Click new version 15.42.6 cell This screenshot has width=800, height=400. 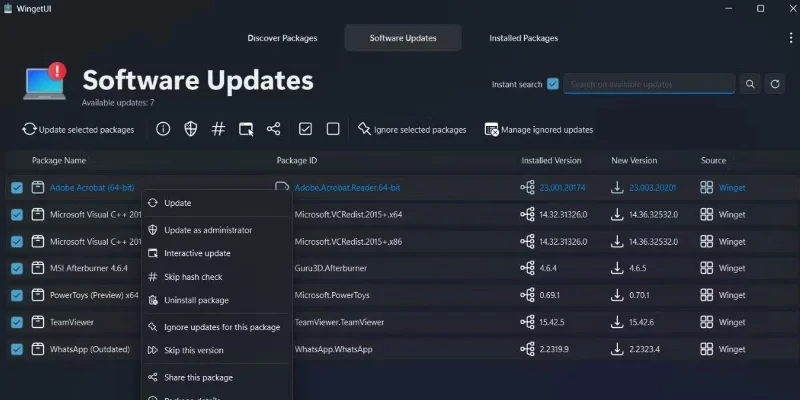click(641, 322)
